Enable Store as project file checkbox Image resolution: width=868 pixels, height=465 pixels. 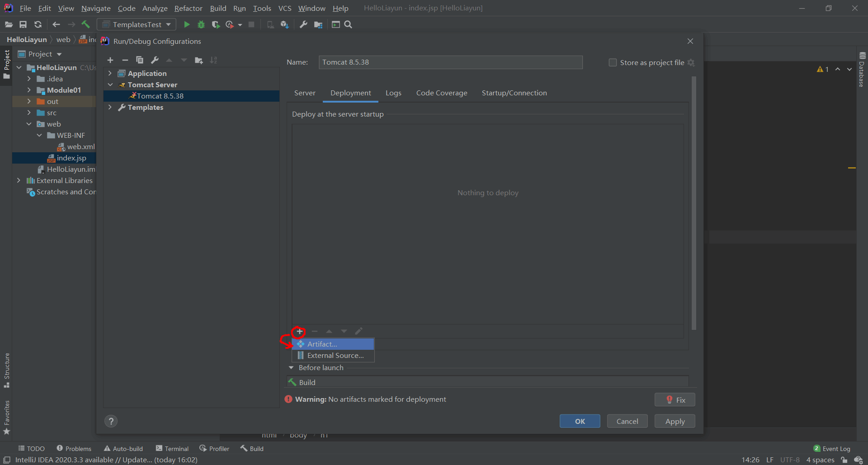[x=613, y=62]
